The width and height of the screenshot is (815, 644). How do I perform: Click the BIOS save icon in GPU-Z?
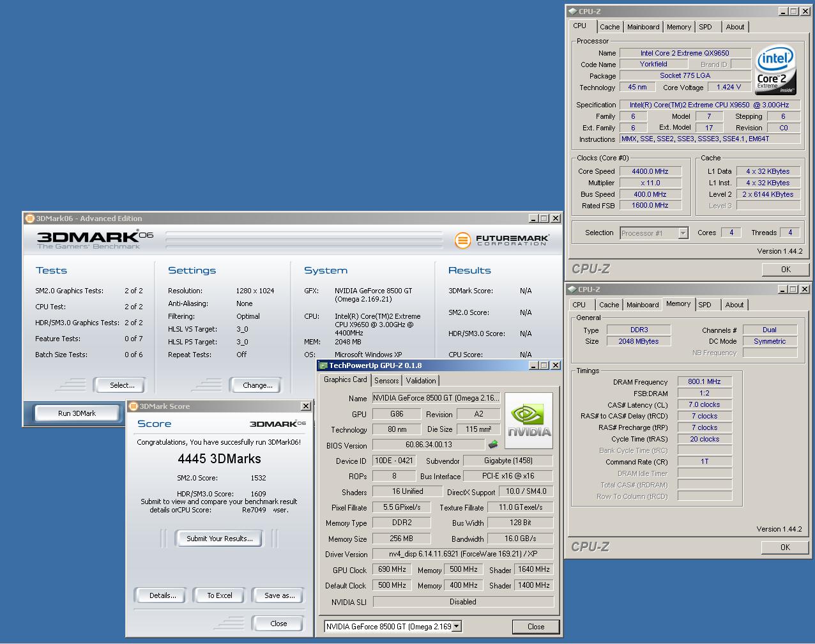493,445
